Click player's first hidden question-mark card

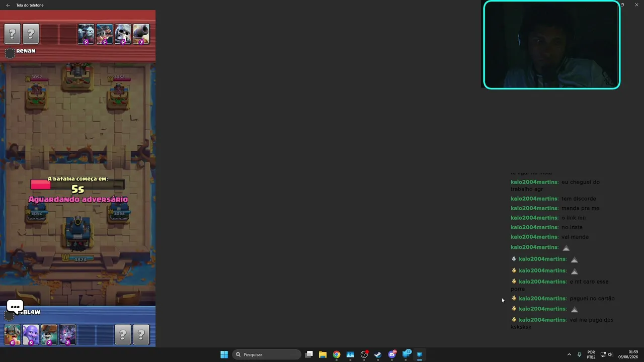pos(123,335)
